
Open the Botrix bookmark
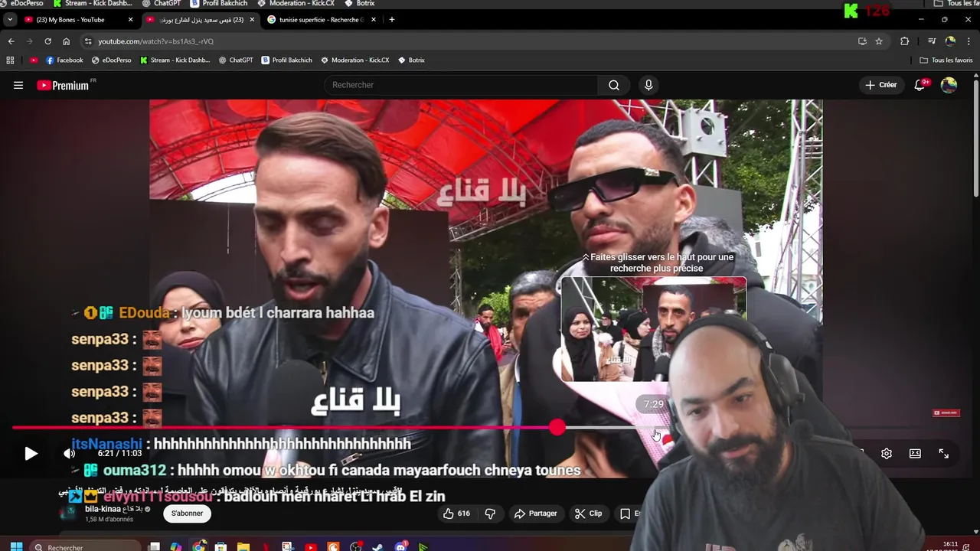coord(411,60)
